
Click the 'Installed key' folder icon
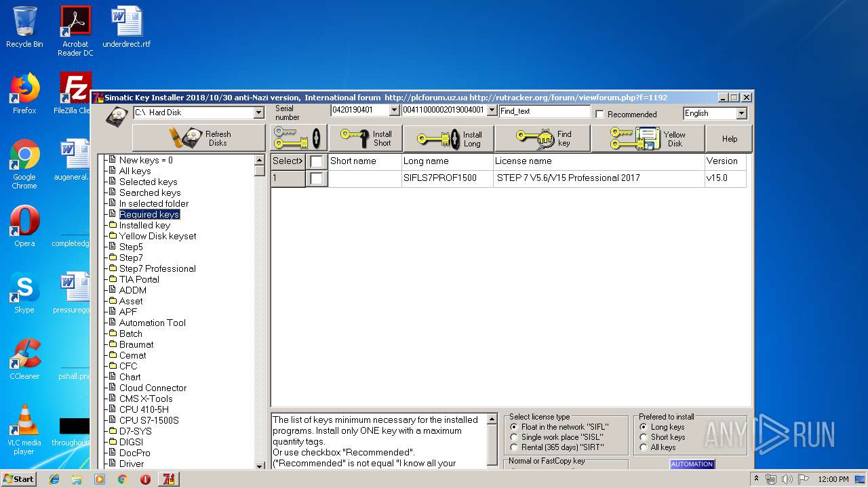[113, 225]
